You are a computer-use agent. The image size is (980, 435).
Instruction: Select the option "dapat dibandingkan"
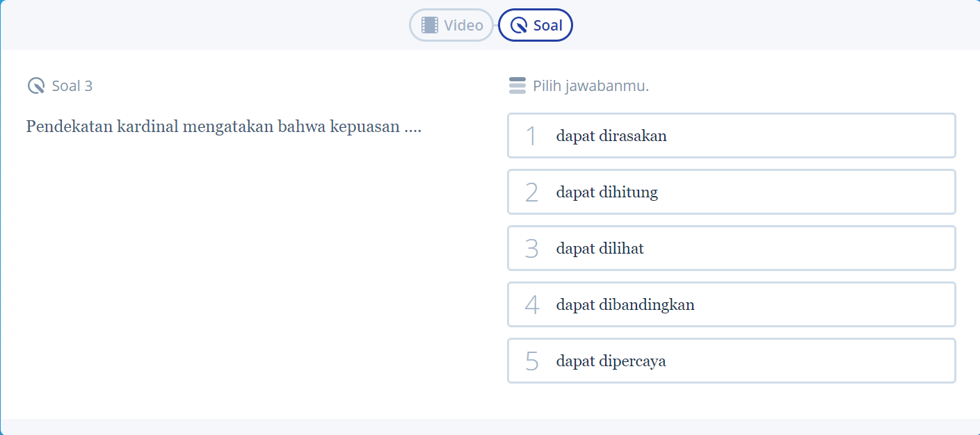[x=731, y=304]
